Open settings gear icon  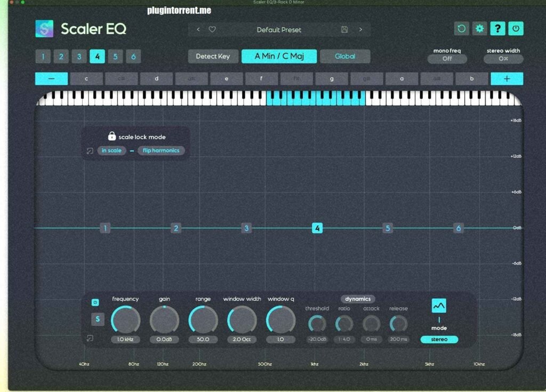tap(479, 29)
